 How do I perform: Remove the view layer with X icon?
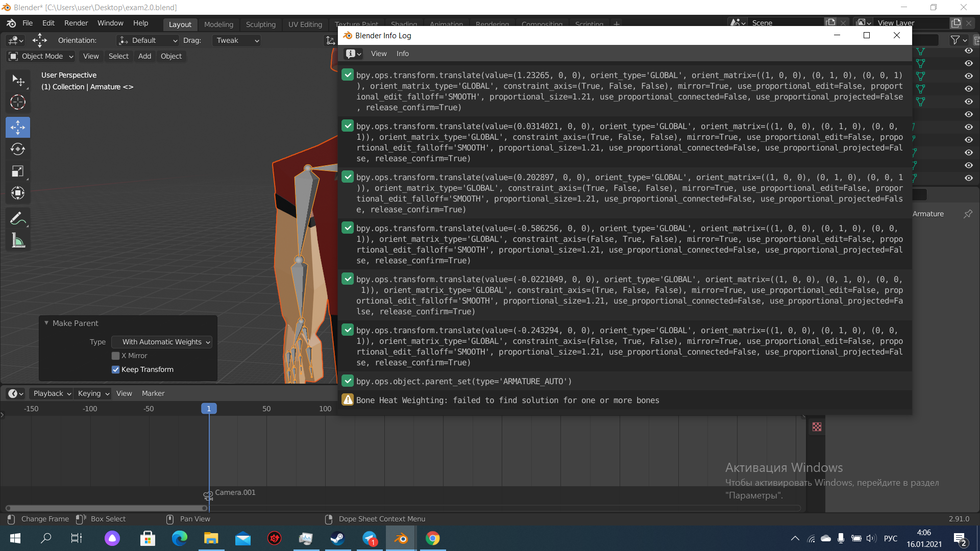(969, 23)
